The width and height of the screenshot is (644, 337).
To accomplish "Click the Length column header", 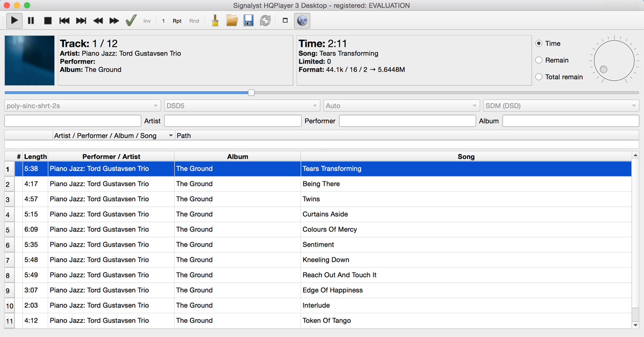I will (35, 157).
